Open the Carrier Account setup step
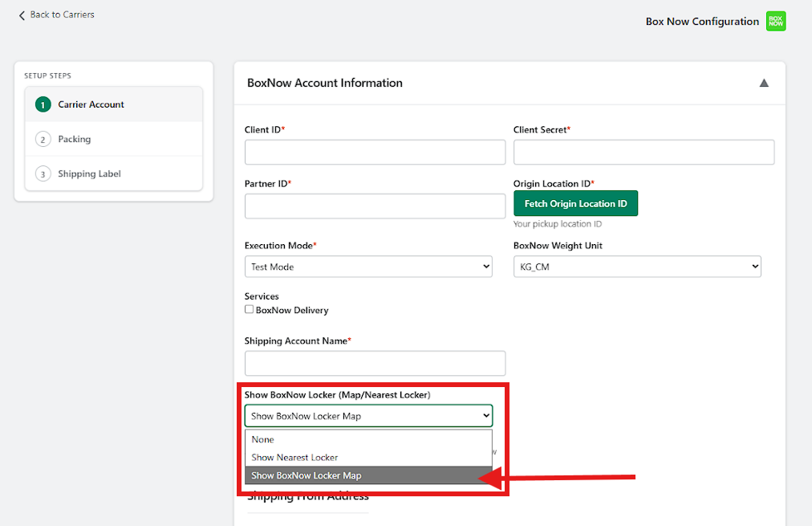Image resolution: width=812 pixels, height=526 pixels. pos(91,105)
